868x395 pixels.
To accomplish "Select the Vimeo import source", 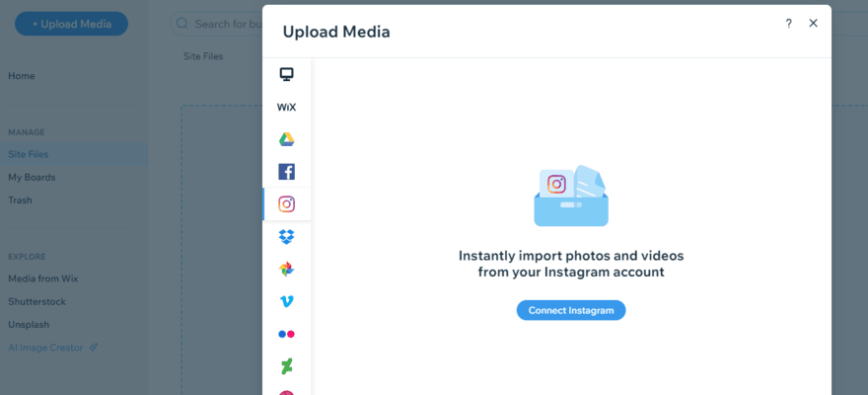I will [286, 301].
